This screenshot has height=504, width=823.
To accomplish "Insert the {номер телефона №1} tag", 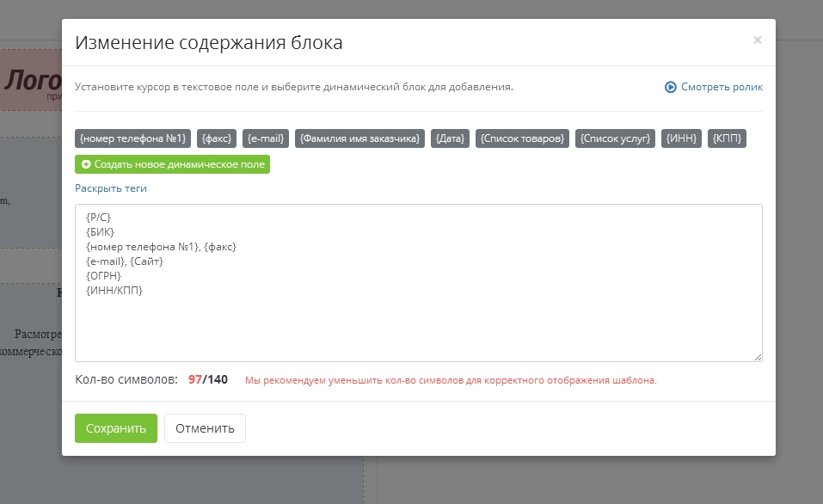I will point(132,138).
